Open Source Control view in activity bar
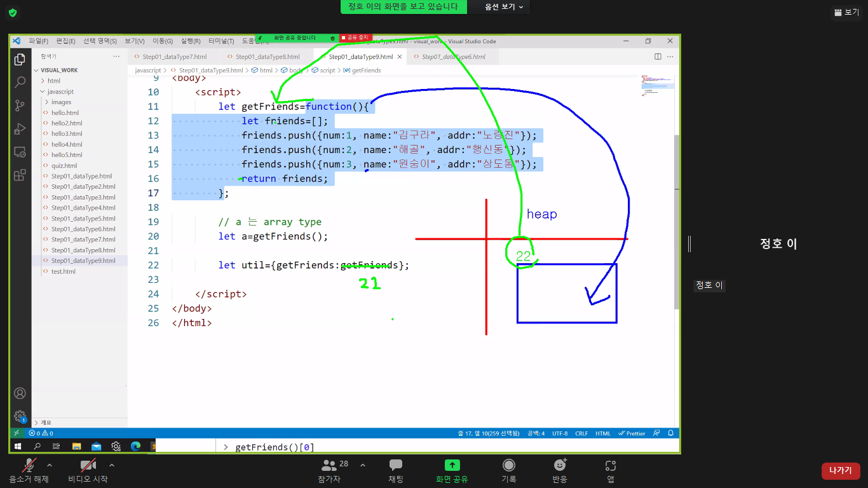Viewport: 868px width, 488px height. 20,106
